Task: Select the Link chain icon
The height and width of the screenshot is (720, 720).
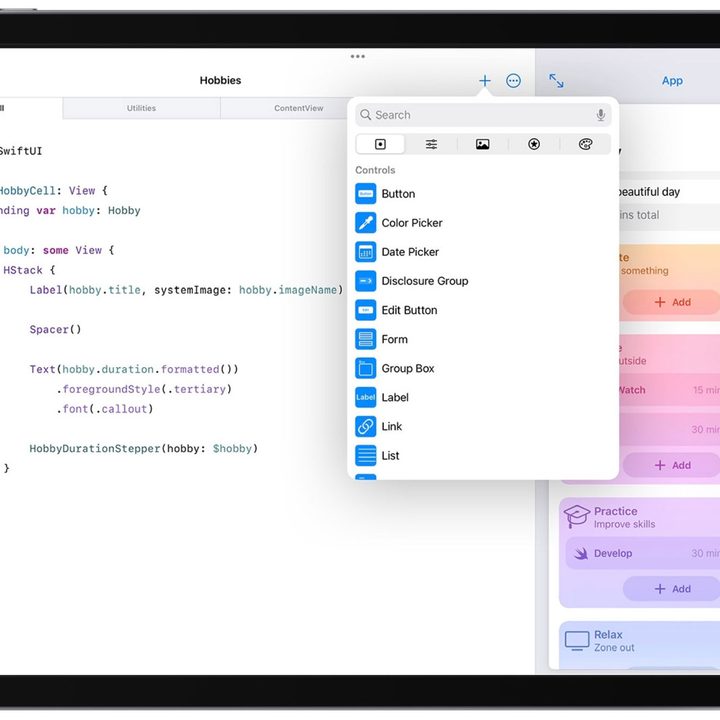Action: pyautogui.click(x=366, y=426)
